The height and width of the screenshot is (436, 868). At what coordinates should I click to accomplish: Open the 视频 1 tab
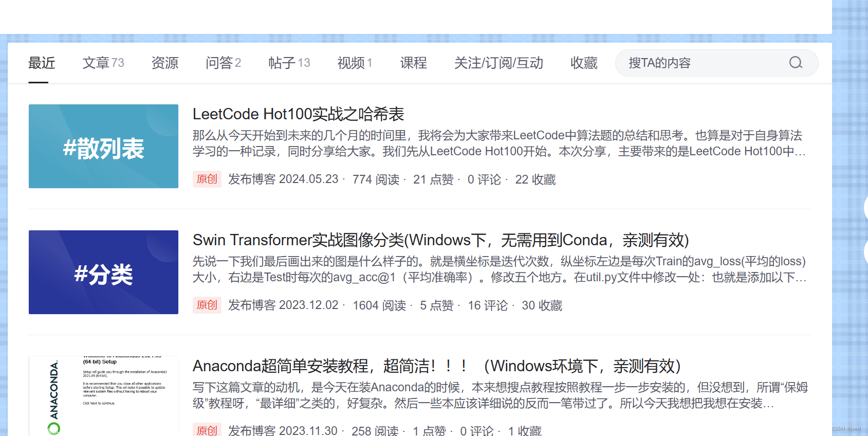[355, 63]
